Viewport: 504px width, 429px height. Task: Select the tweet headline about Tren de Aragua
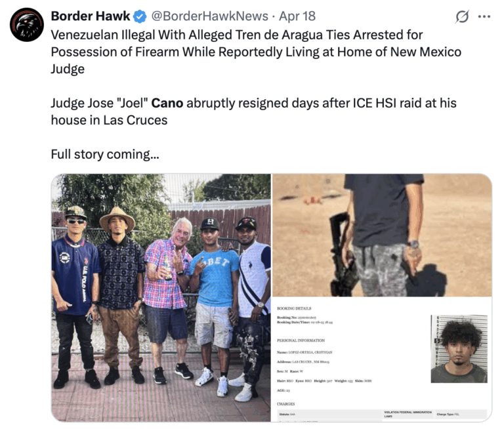pyautogui.click(x=256, y=52)
